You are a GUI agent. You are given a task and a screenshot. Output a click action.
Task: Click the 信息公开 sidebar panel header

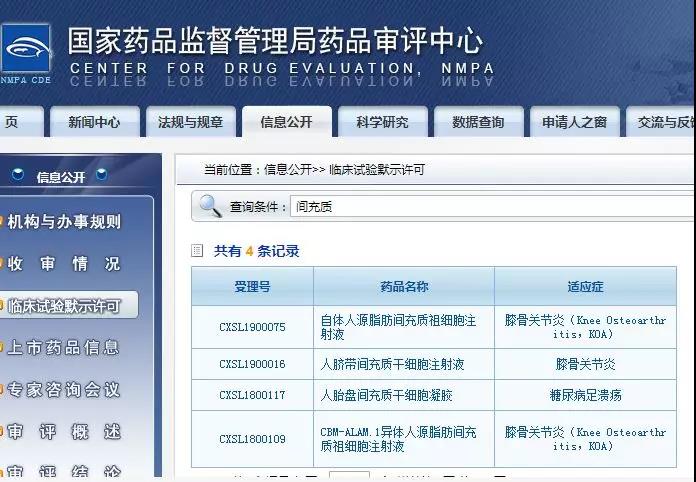60,177
